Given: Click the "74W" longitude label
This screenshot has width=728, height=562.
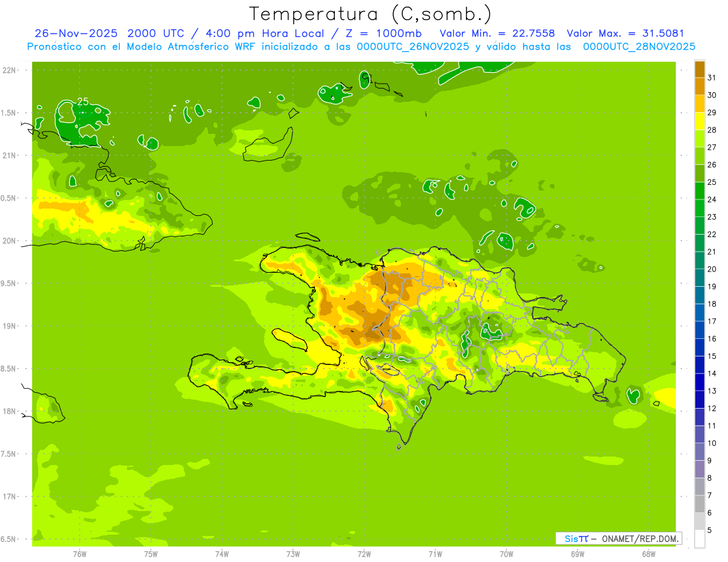Looking at the screenshot, I should [222, 554].
